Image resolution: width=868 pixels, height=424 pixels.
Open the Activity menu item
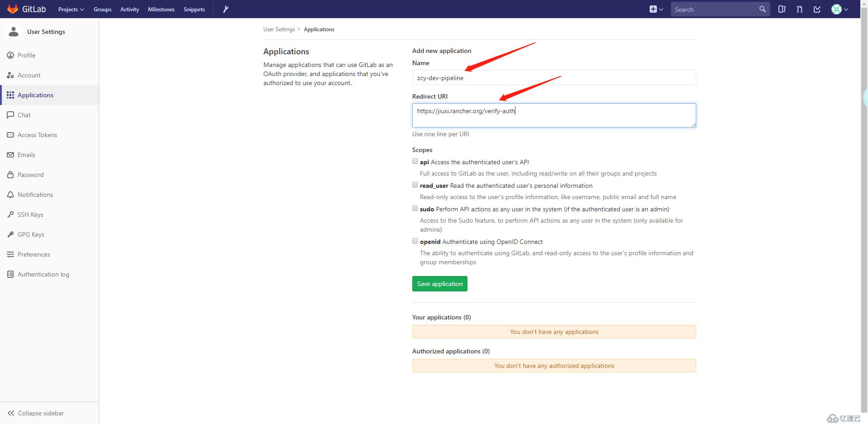pos(130,9)
